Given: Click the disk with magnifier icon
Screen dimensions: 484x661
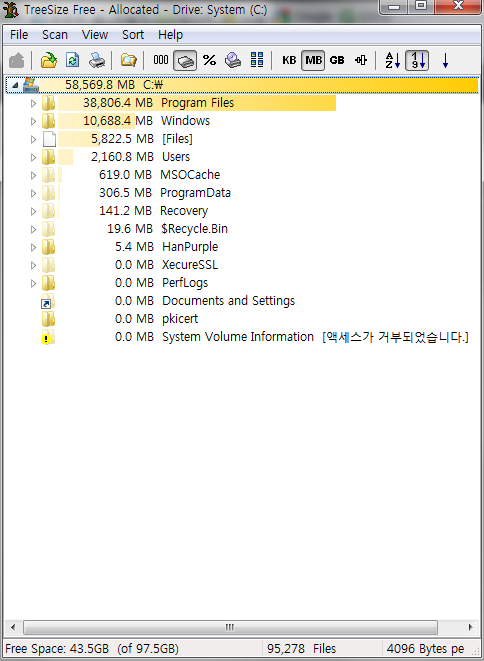Looking at the screenshot, I should (233, 60).
